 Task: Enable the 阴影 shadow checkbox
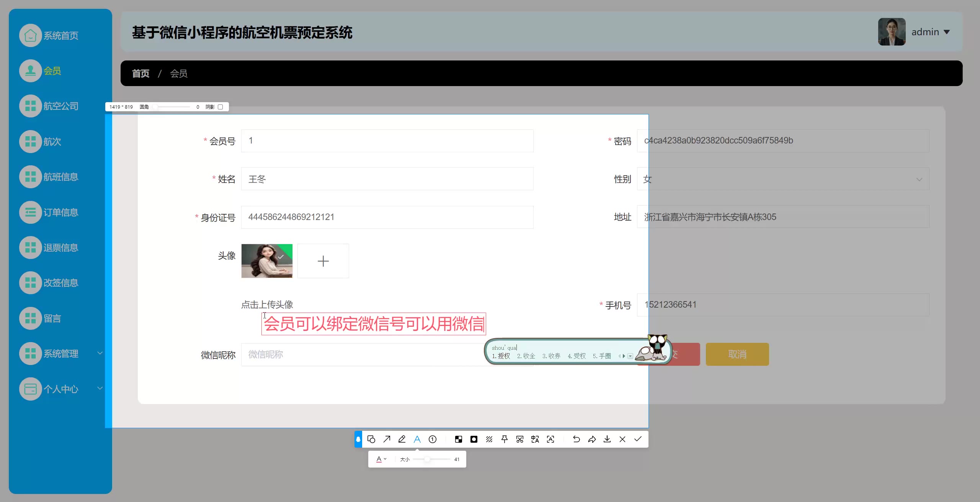click(220, 107)
